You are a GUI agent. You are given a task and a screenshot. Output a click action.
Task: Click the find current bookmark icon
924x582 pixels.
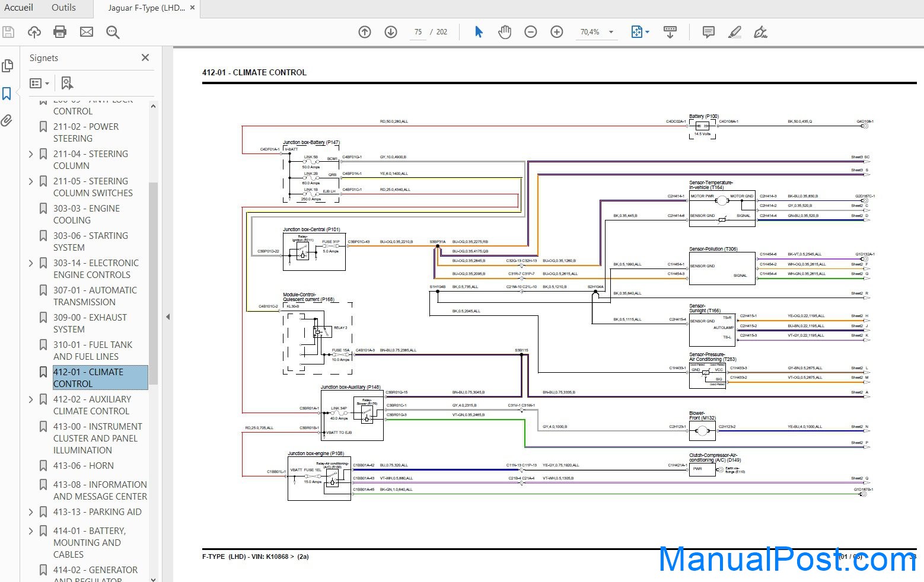67,83
